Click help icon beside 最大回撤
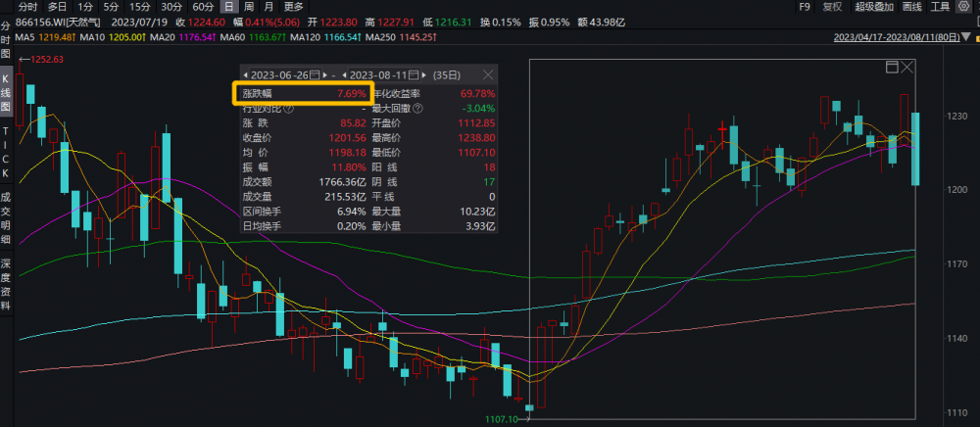Image resolution: width=980 pixels, height=427 pixels. pyautogui.click(x=418, y=109)
